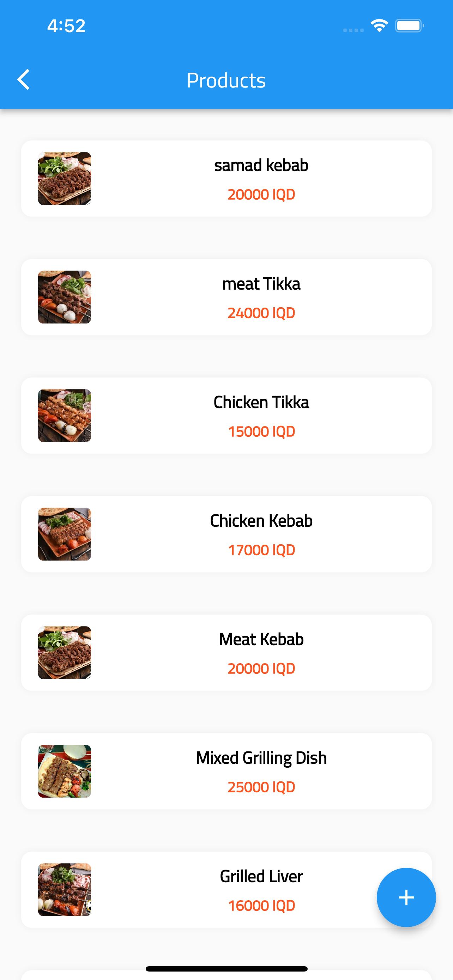Open the Meat Kebab photo
The image size is (453, 980).
[65, 652]
